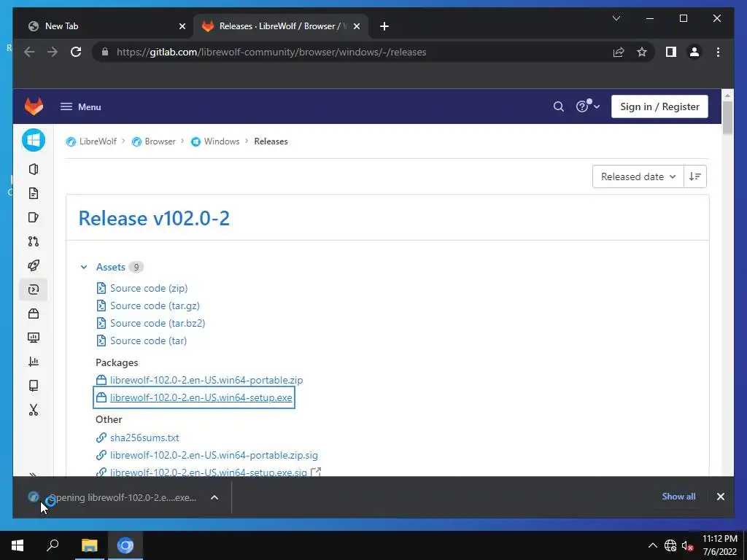Go forward in browser
This screenshot has width=747, height=560.
53,52
